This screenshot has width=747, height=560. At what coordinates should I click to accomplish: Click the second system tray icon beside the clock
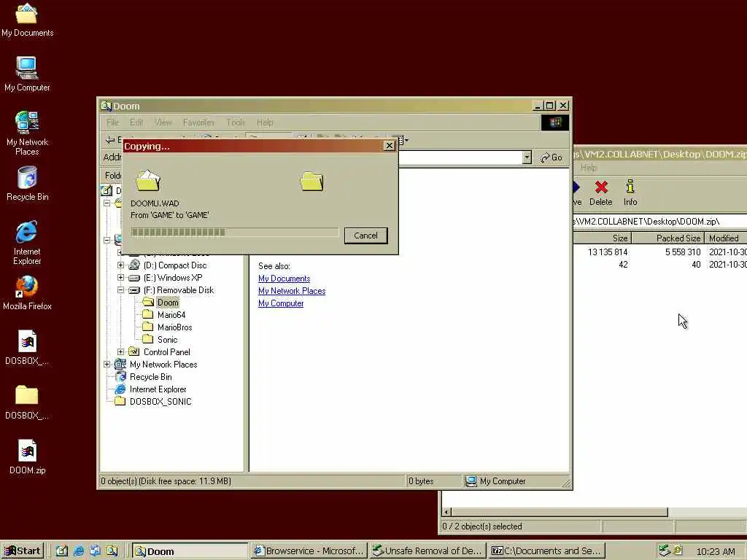tap(678, 551)
